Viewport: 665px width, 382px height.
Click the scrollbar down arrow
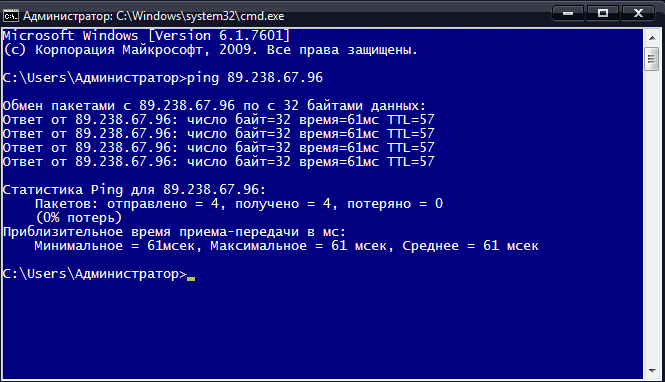pos(652,371)
